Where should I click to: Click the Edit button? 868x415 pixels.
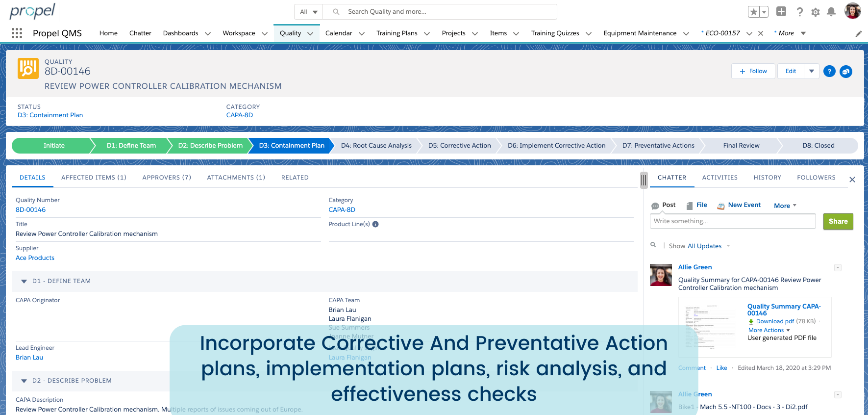(x=791, y=71)
